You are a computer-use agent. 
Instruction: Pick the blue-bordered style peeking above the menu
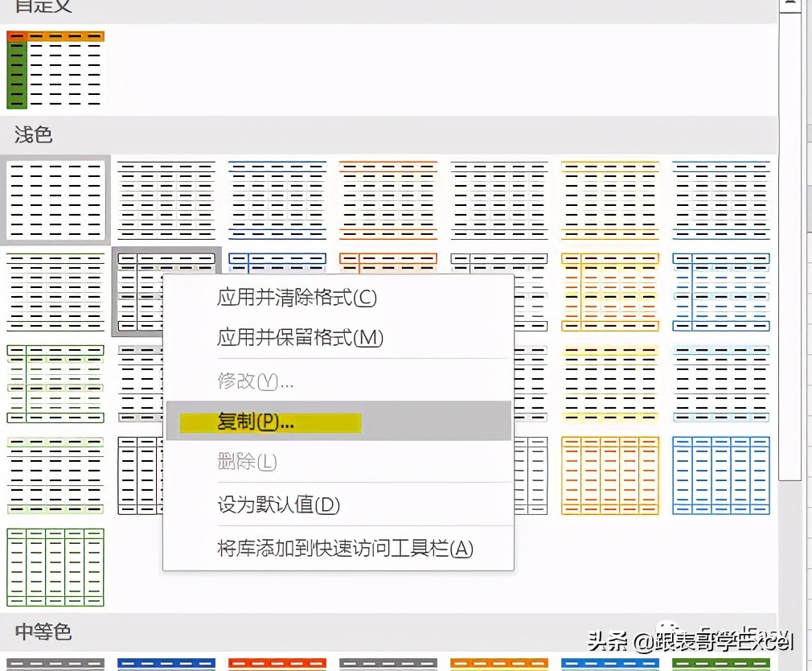277,263
